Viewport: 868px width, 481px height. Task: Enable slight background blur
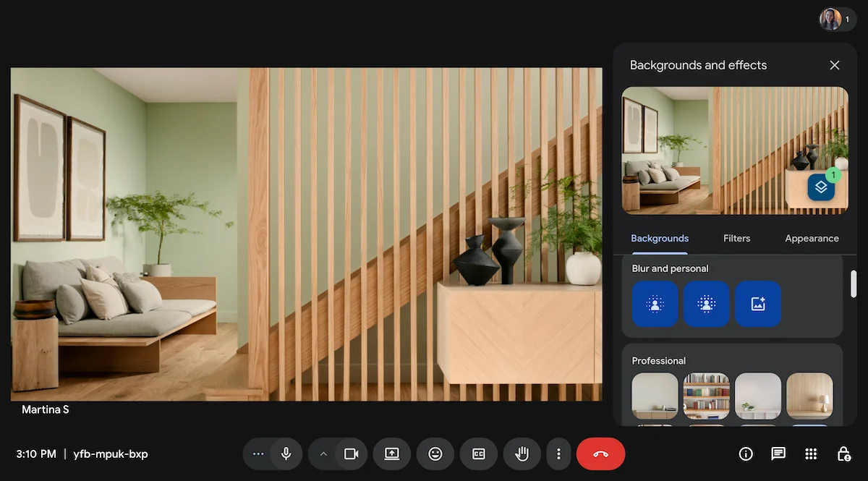click(655, 304)
